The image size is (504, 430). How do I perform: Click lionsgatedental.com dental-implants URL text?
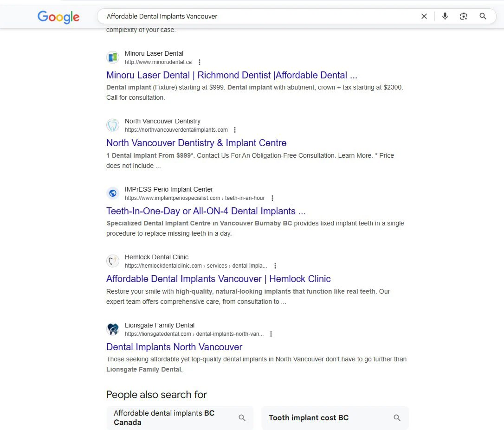(194, 334)
